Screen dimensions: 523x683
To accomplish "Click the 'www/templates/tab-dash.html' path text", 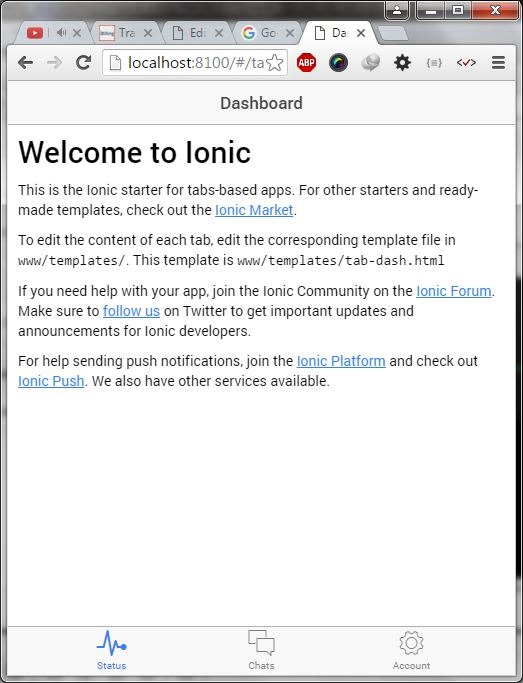I will click(341, 260).
